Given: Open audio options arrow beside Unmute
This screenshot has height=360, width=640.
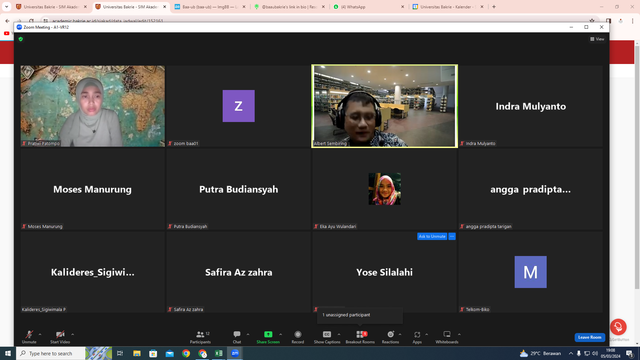Looking at the screenshot, I should (40, 334).
